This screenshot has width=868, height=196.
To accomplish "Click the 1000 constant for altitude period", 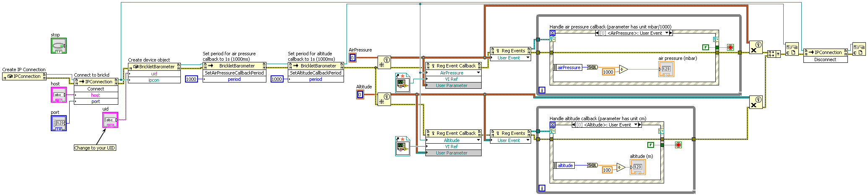I will (277, 79).
